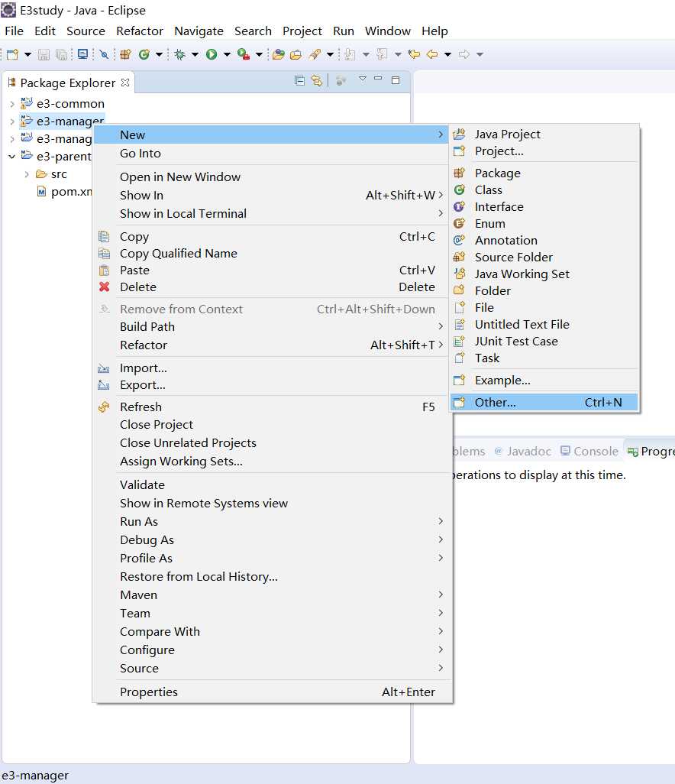
Task: Open the Navigate menu
Action: (199, 31)
